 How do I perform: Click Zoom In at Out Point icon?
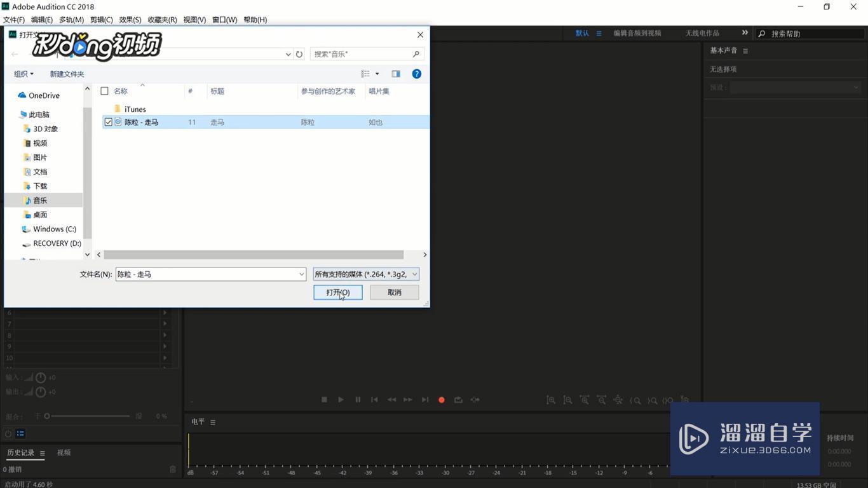652,400
